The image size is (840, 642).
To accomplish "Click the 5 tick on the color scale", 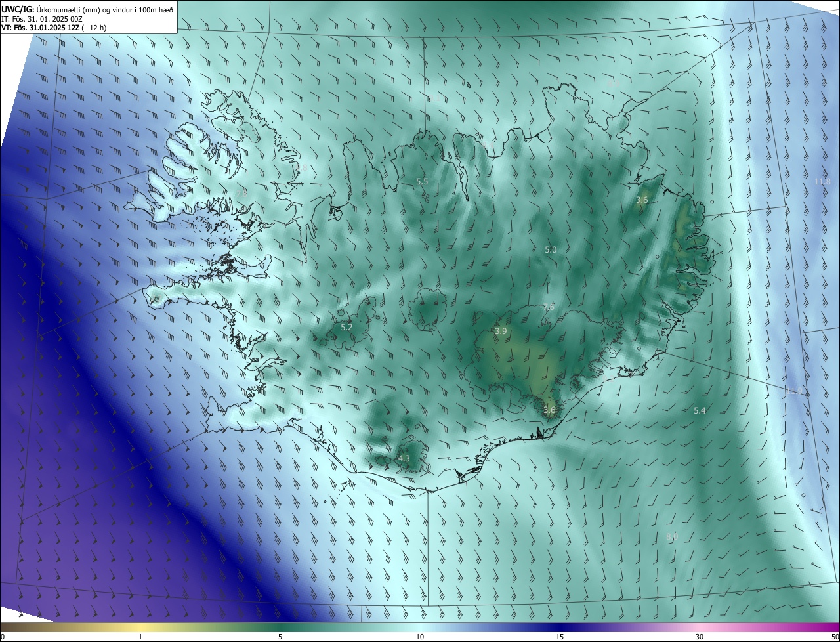I will pos(280,637).
